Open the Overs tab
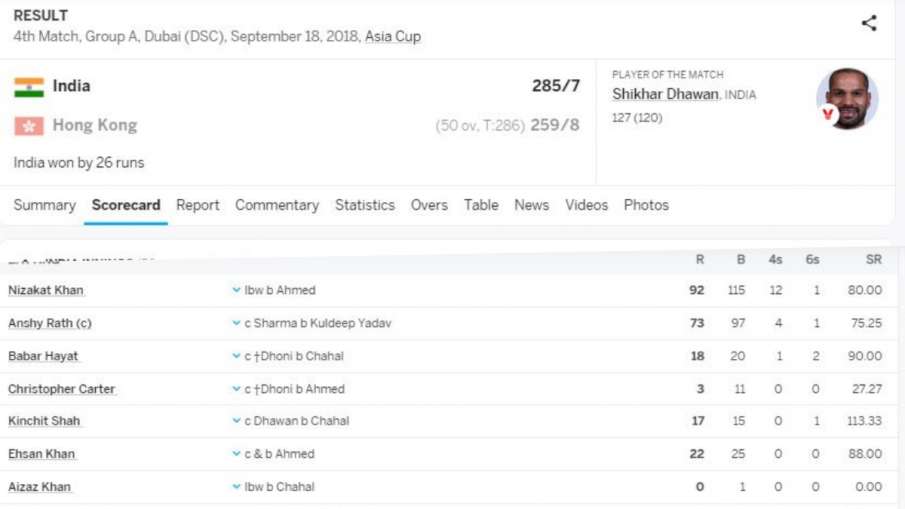 coord(429,205)
